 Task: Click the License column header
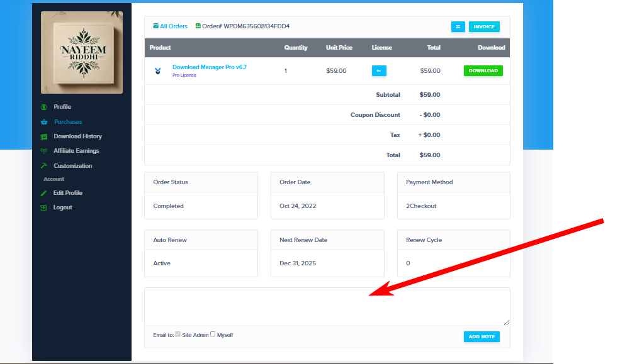[x=381, y=48]
